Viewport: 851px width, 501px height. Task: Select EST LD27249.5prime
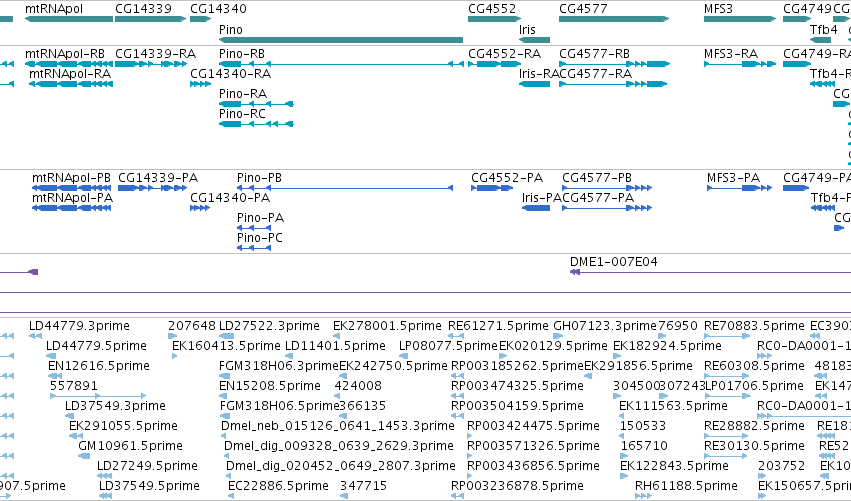[x=147, y=466]
